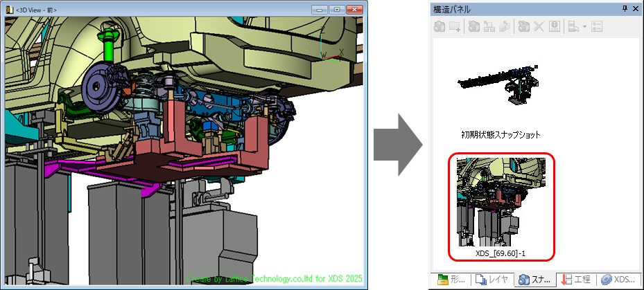Maximize the 3D View window
Image resolution: width=644 pixels, height=290 pixels.
coord(337,10)
